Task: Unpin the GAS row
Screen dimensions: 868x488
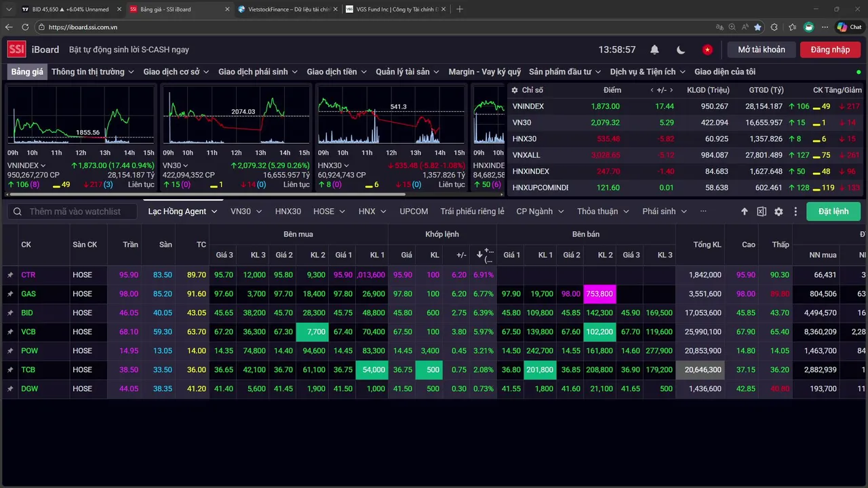Action: click(10, 294)
